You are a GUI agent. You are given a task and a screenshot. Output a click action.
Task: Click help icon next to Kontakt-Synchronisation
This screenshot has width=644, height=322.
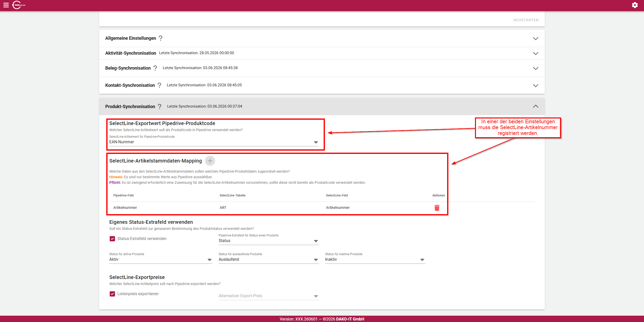159,85
